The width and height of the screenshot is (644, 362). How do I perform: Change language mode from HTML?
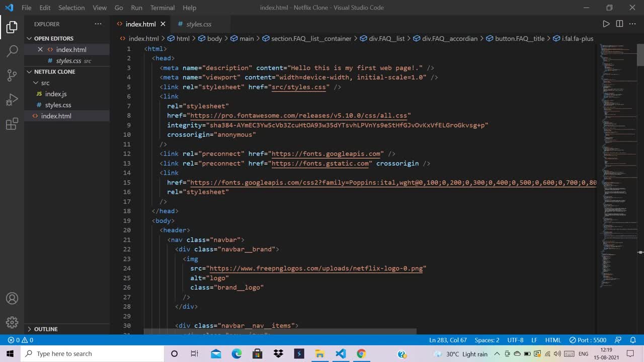click(x=553, y=340)
